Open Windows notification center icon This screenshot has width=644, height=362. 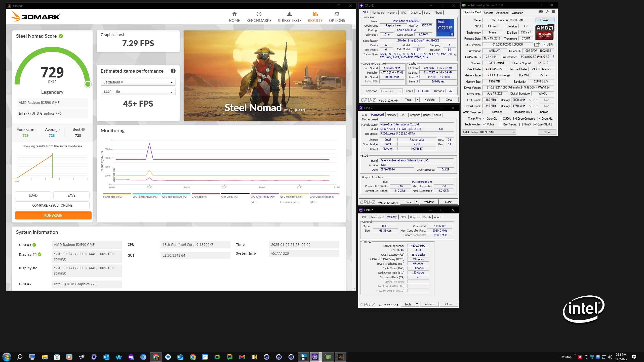[634, 357]
